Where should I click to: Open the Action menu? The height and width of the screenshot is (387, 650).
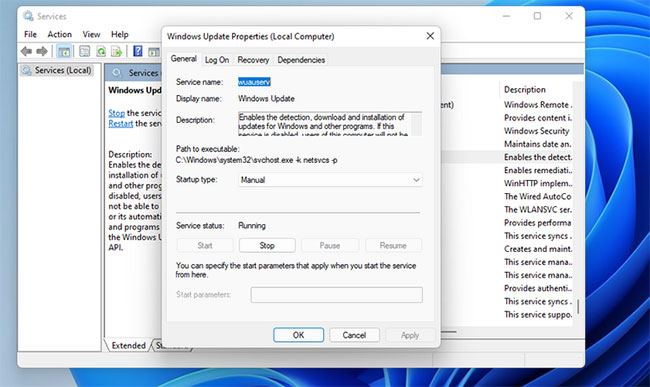60,34
